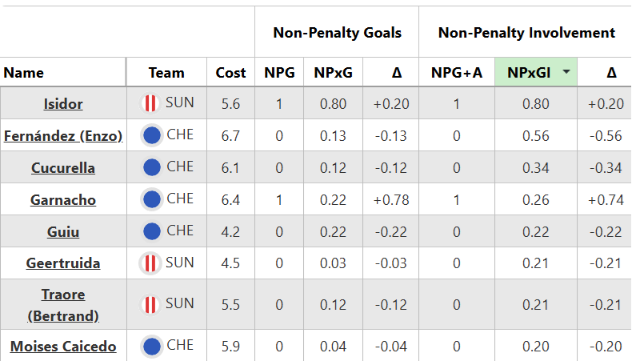Open Fernández (Enzo) player link

[x=63, y=136]
